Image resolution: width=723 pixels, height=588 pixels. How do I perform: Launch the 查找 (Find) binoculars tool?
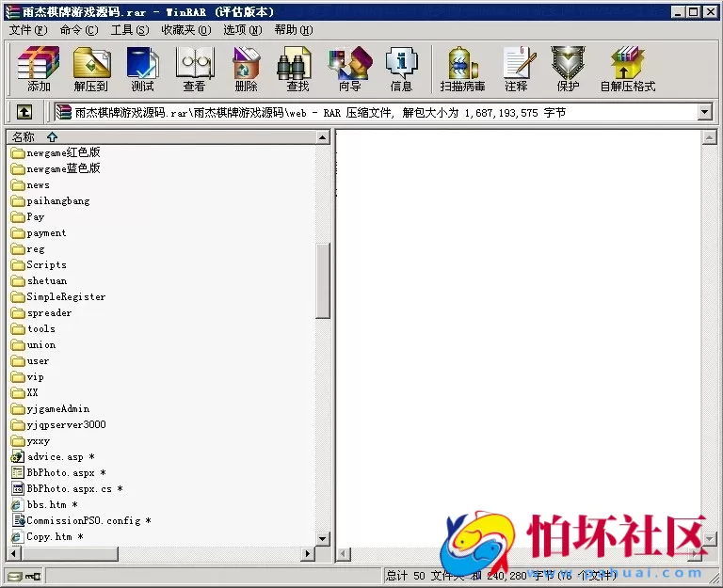[x=297, y=69]
